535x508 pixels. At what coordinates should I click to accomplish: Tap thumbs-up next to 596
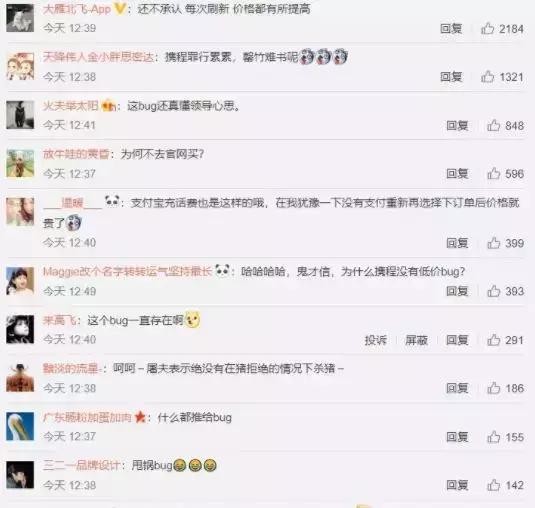[x=494, y=174]
